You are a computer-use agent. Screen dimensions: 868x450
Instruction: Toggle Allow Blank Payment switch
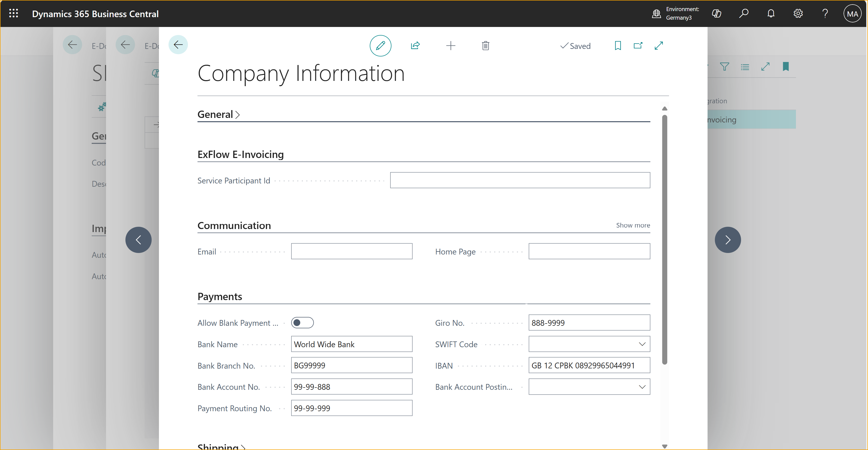pos(302,322)
